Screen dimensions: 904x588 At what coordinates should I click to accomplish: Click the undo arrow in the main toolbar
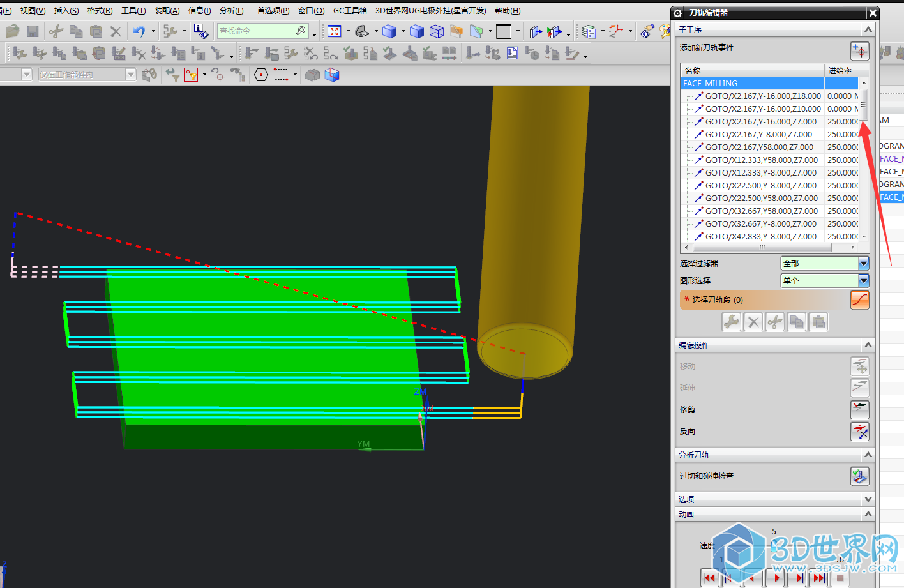139,31
